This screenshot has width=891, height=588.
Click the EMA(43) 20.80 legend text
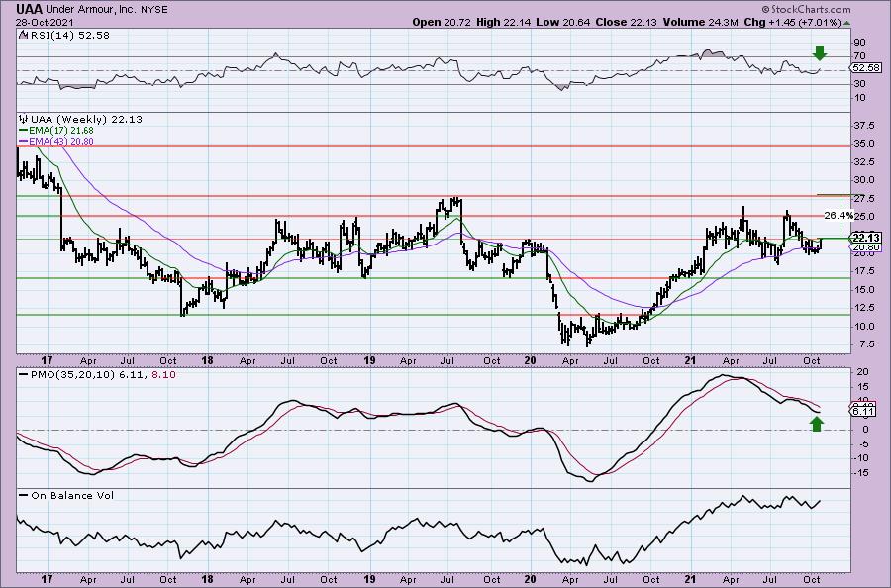coord(61,141)
